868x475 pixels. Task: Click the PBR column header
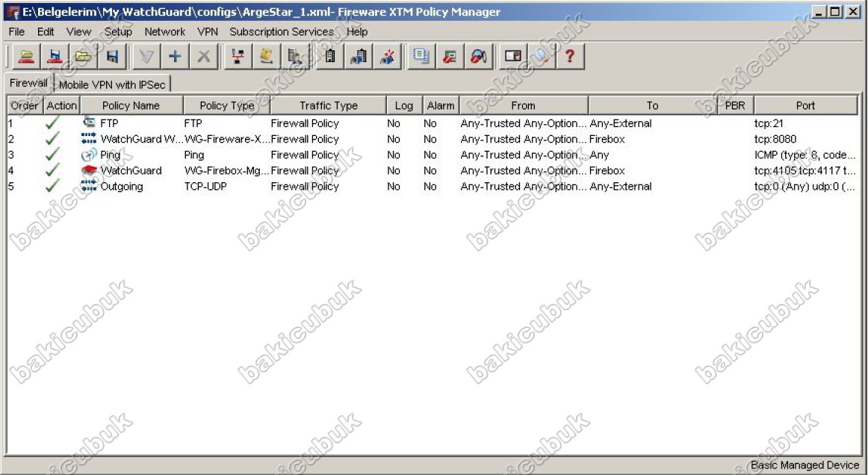tap(735, 105)
